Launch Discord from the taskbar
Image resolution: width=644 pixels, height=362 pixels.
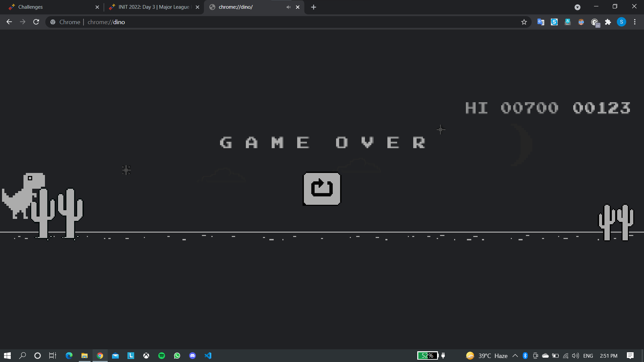coord(193,356)
